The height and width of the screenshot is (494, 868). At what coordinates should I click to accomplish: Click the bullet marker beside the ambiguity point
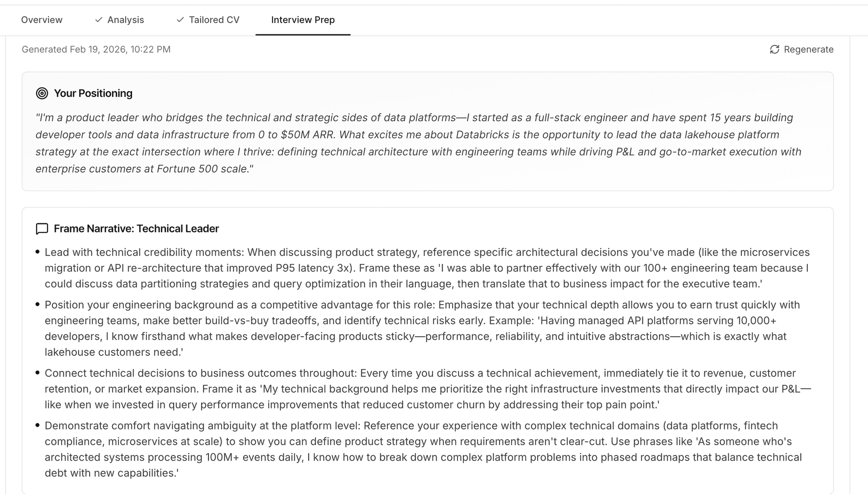(38, 424)
